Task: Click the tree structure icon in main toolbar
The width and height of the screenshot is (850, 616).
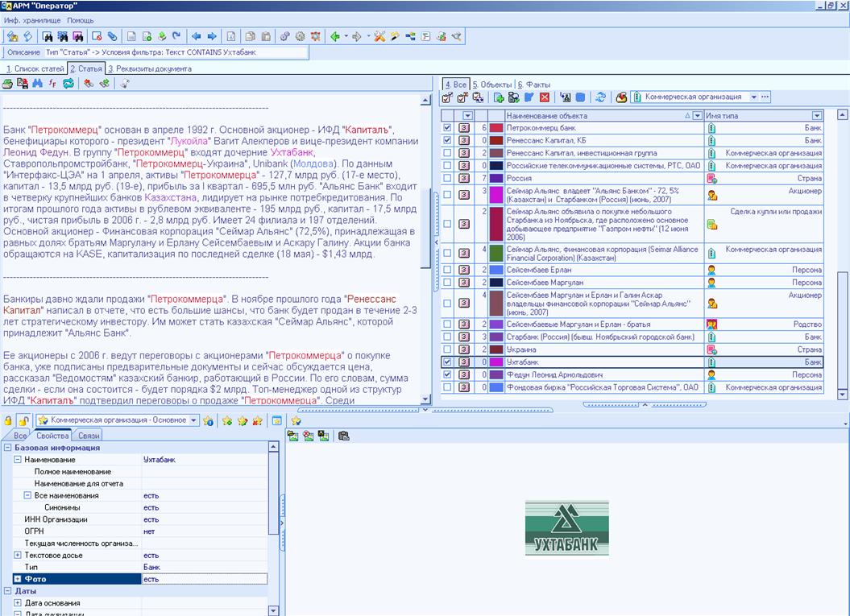Action: 410,36
